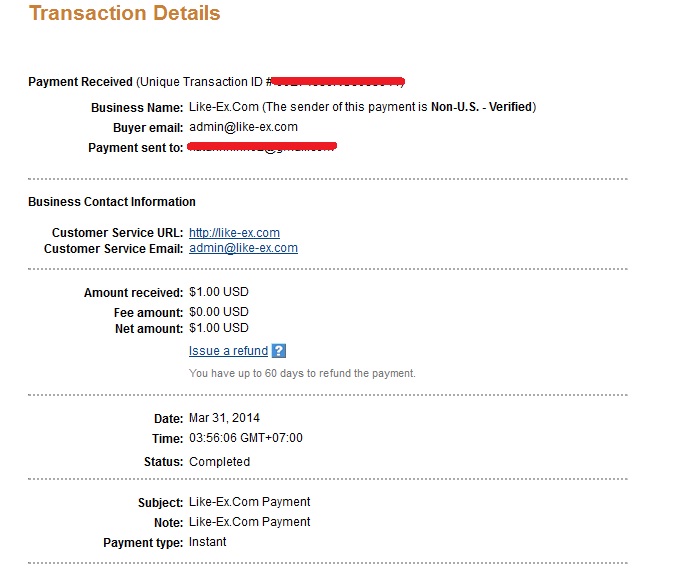682x573 pixels.
Task: Click the Customer Service Email address link
Action: 243,248
